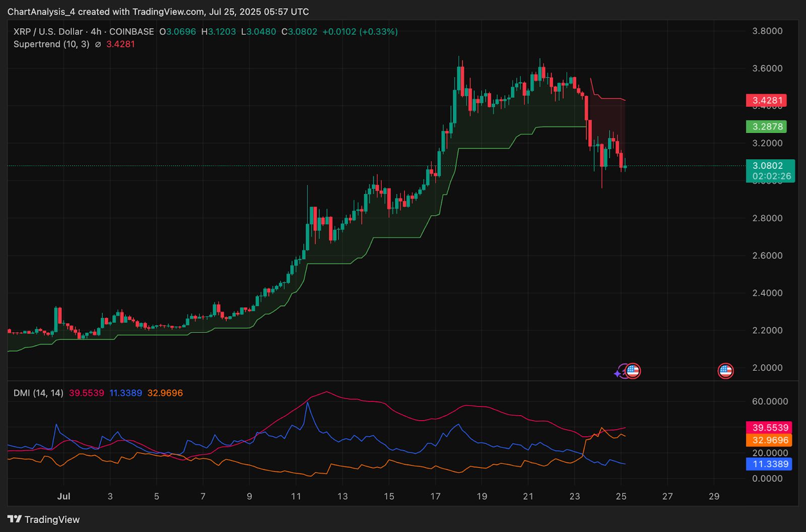Click the close value C3.0802 in legend
This screenshot has width=806, height=532.
pyautogui.click(x=299, y=32)
